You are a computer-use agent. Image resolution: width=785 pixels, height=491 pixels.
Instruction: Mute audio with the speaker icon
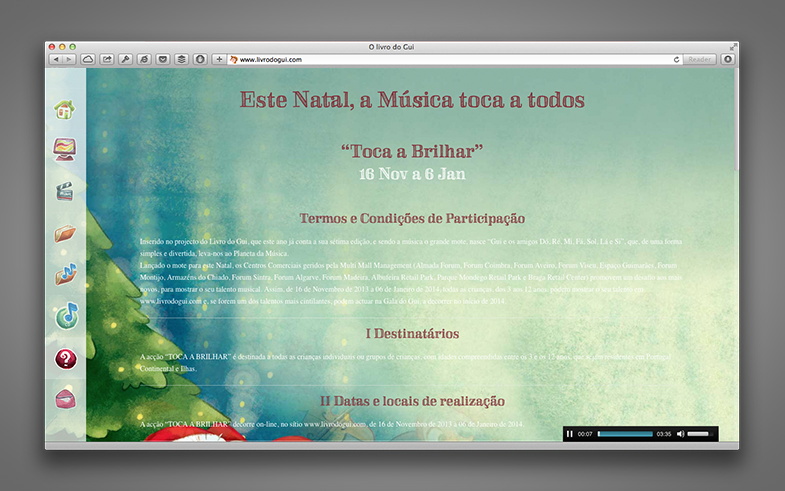point(680,434)
